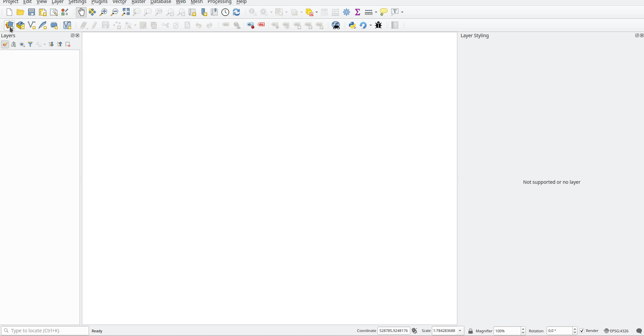Toggle extents and mouse position display
This screenshot has height=336, width=644.
(x=415, y=331)
